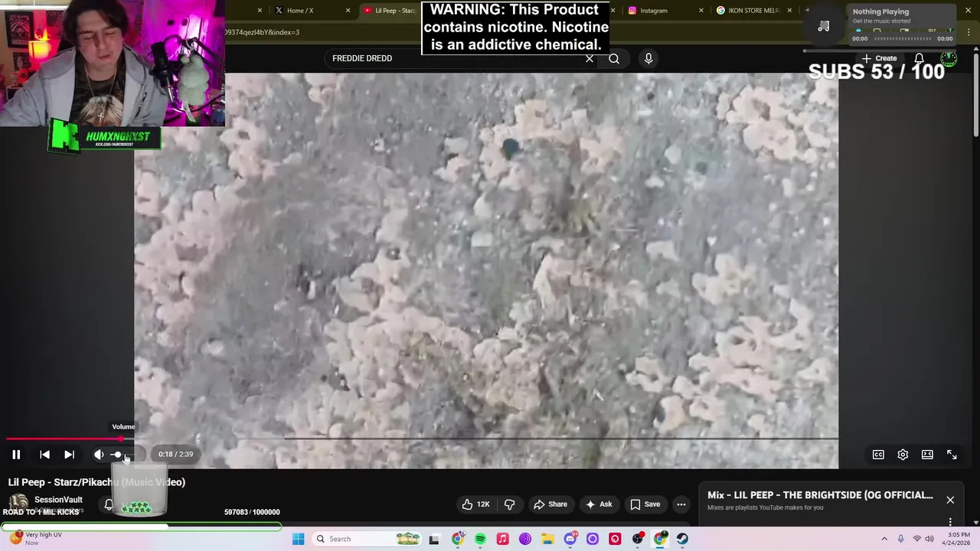Open the more actions ellipsis menu

pos(681,504)
